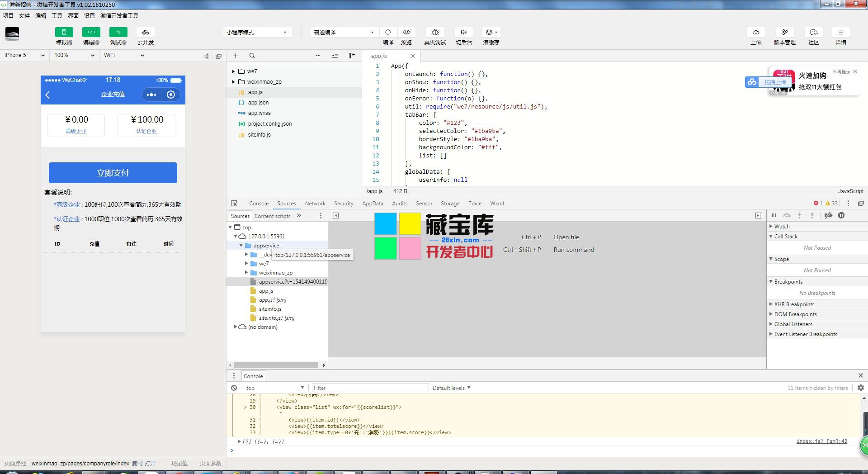The width and height of the screenshot is (868, 474).
Task: Toggle the editor panel button
Action: click(x=91, y=32)
